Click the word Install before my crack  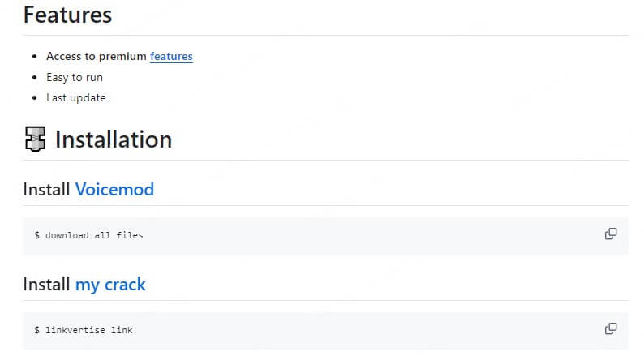tap(46, 285)
